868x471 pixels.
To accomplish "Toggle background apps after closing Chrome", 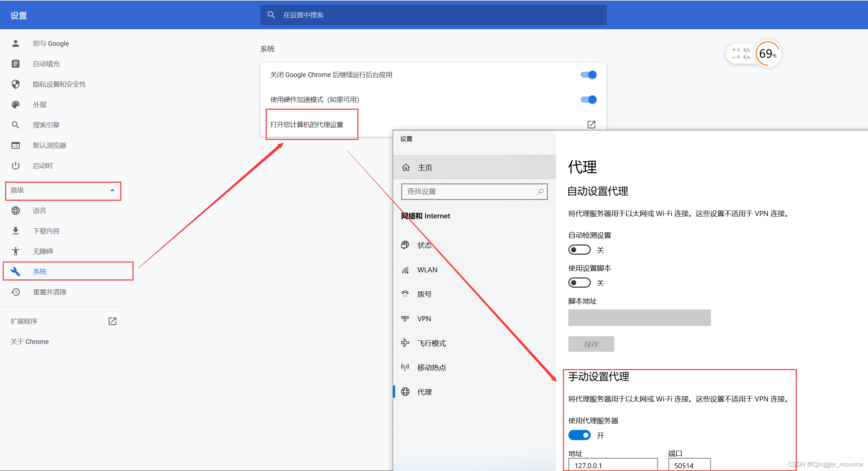I will pos(588,75).
